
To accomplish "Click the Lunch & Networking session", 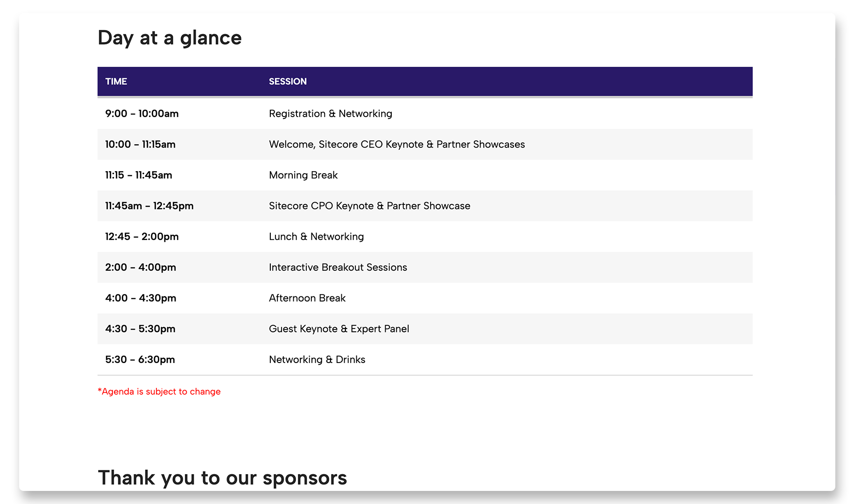I will [x=316, y=237].
